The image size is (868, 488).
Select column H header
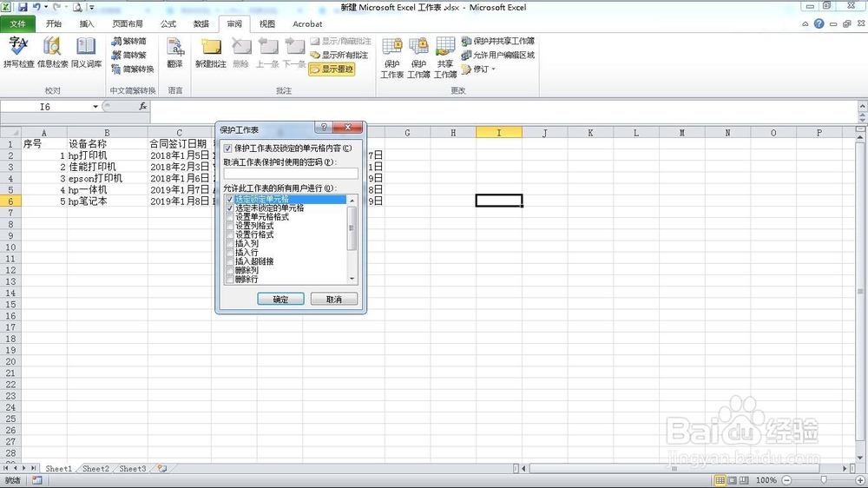tap(453, 132)
